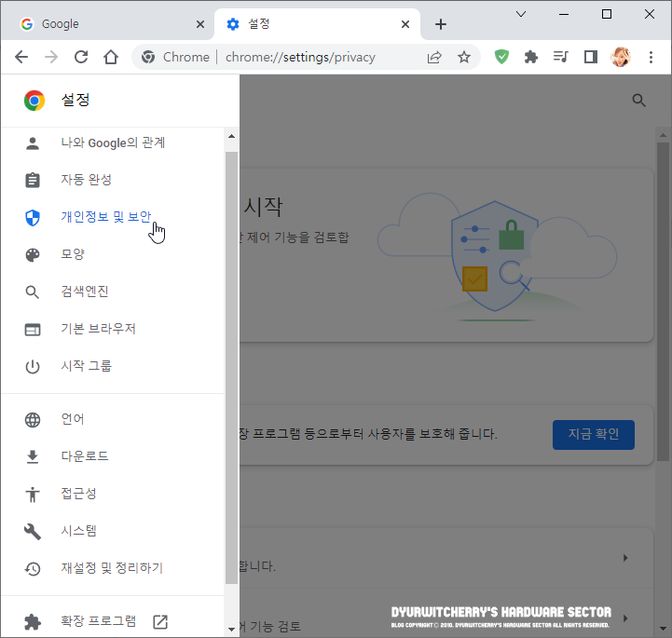Open 나와 Google의 관계 settings
The image size is (672, 638).
[x=112, y=143]
